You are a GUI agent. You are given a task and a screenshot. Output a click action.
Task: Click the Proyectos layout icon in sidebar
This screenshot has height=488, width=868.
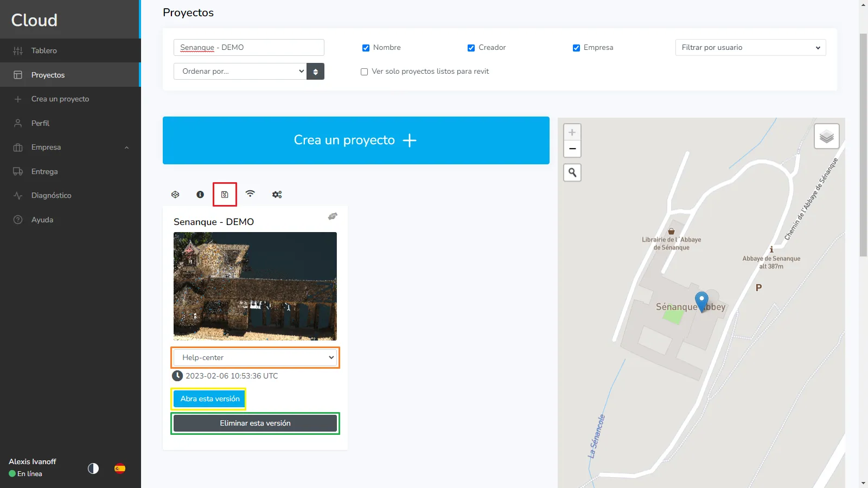point(18,75)
